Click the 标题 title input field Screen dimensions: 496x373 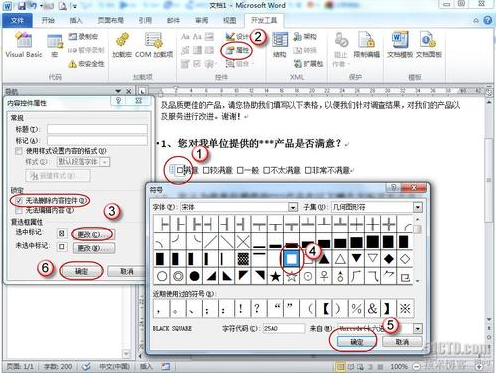pos(97,129)
